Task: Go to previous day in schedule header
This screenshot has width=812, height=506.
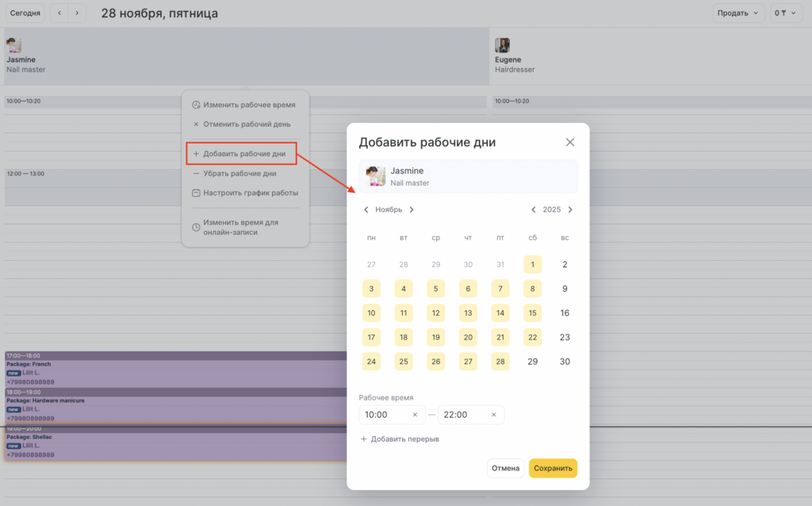Action: [x=59, y=13]
